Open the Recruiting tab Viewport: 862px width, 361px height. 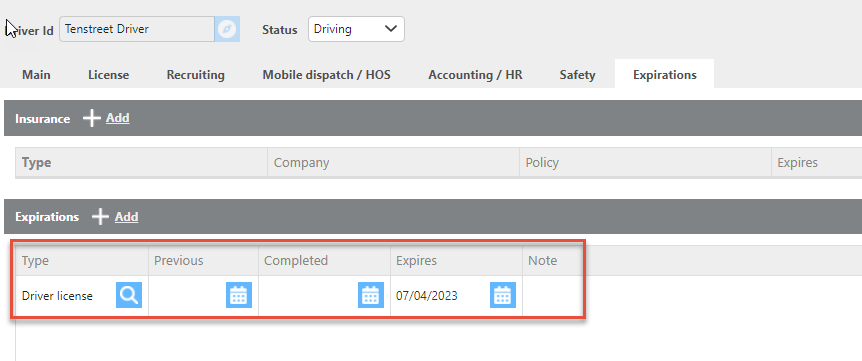click(196, 75)
